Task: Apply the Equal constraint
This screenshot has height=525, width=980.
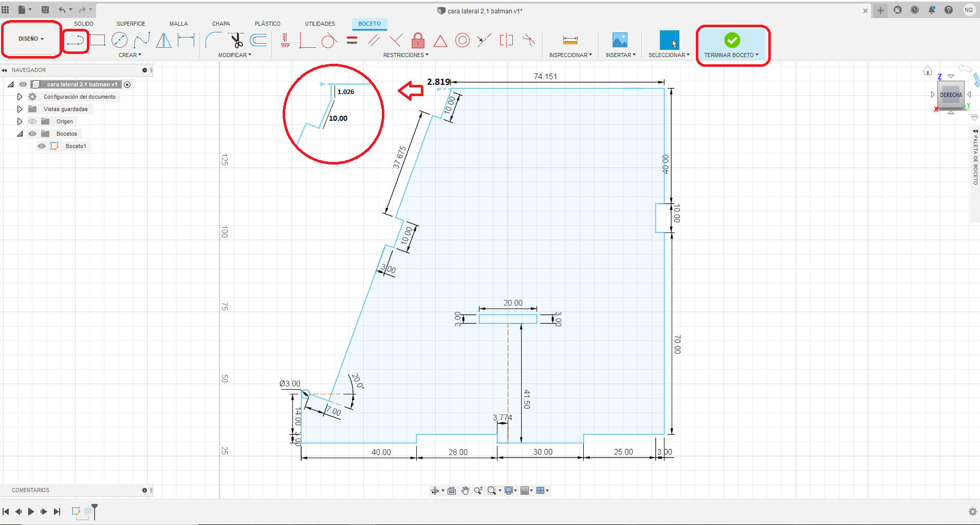Action: 352,40
